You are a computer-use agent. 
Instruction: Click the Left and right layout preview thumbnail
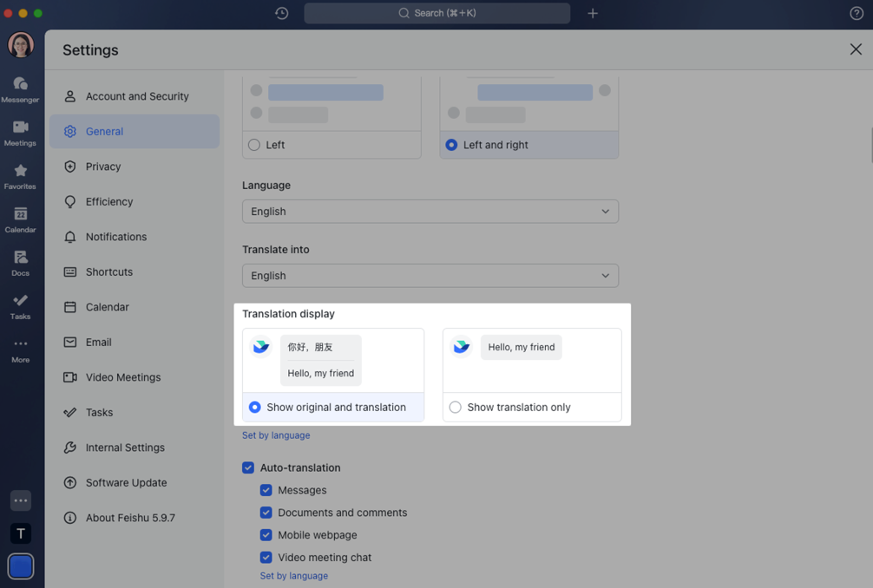click(529, 104)
